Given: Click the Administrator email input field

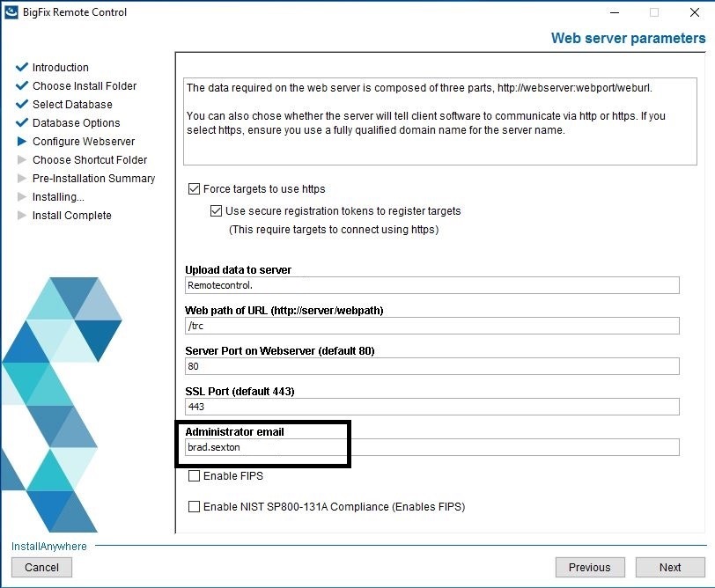Looking at the screenshot, I should coord(431,447).
